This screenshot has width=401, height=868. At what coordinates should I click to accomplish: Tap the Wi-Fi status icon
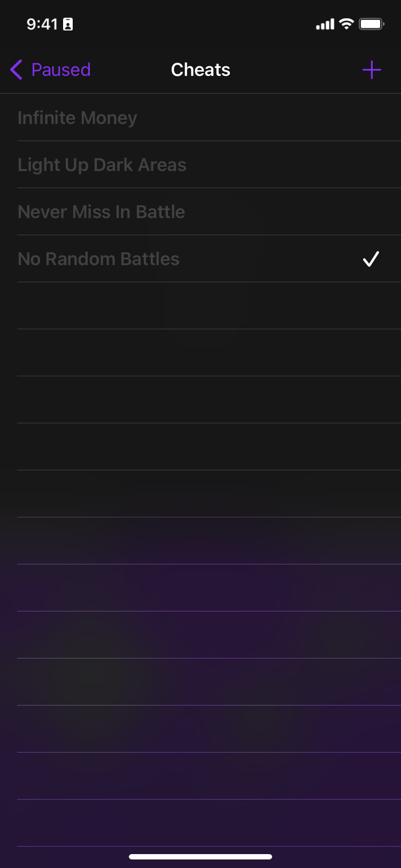point(346,24)
